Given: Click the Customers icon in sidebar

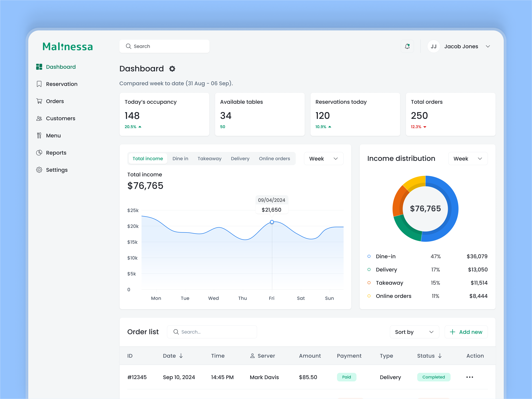Looking at the screenshot, I should point(39,118).
